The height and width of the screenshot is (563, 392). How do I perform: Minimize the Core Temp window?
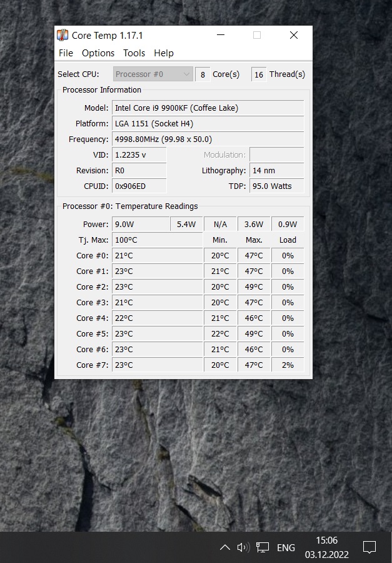coord(221,35)
